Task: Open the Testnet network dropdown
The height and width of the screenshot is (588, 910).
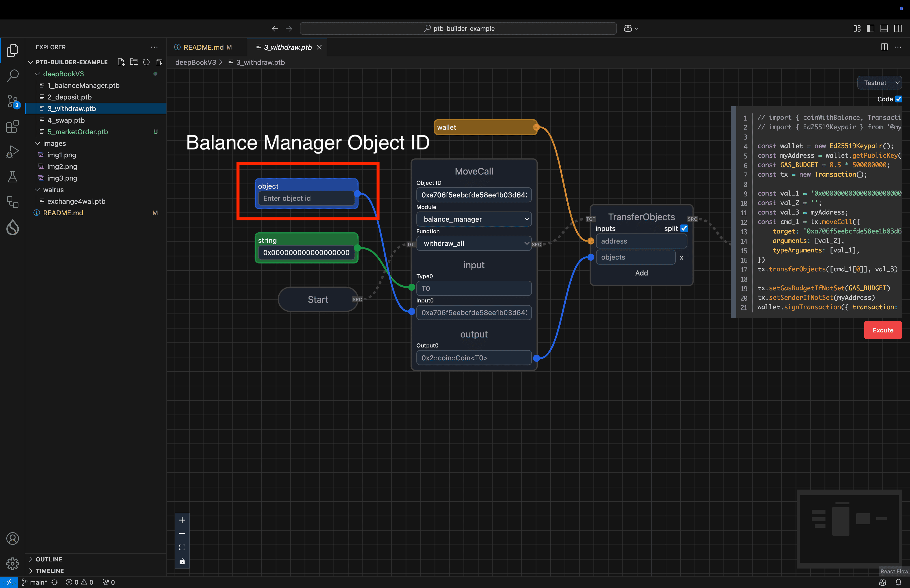Action: (x=879, y=83)
